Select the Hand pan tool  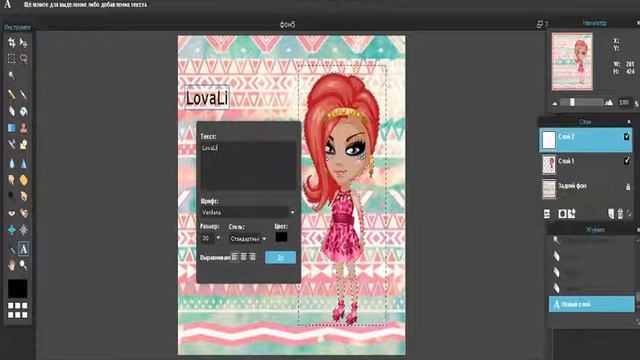click(x=11, y=265)
